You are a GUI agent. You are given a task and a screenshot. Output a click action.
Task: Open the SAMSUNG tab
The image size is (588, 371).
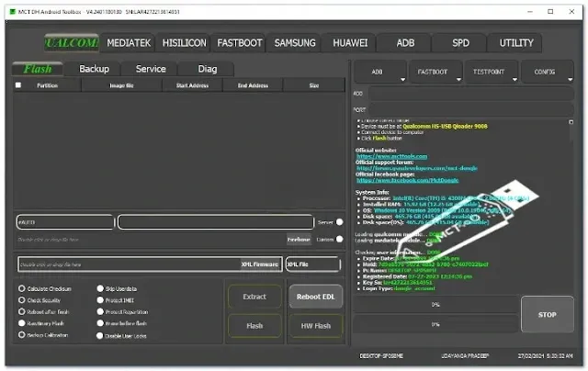pyautogui.click(x=295, y=43)
